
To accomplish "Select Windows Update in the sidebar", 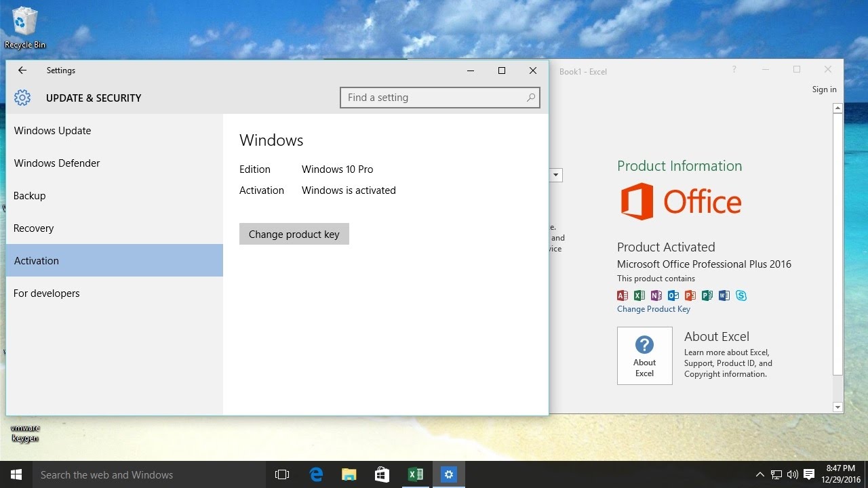I will pyautogui.click(x=115, y=131).
